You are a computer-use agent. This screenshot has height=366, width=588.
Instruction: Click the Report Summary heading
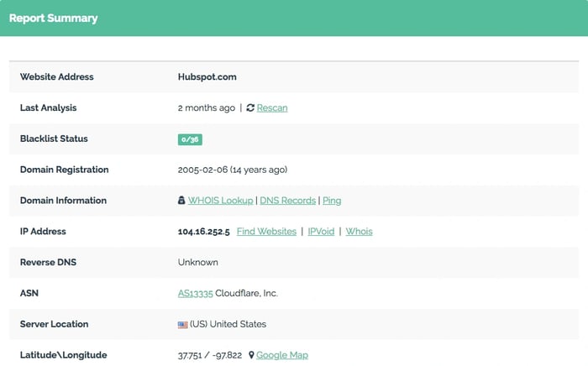53,18
